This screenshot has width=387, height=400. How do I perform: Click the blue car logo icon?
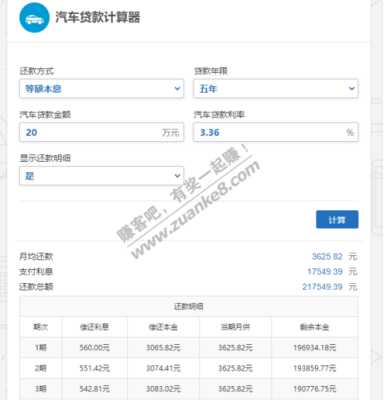click(34, 18)
